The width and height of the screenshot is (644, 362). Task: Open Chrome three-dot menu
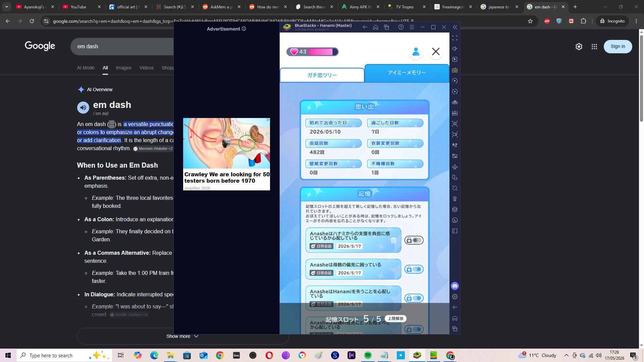click(636, 21)
